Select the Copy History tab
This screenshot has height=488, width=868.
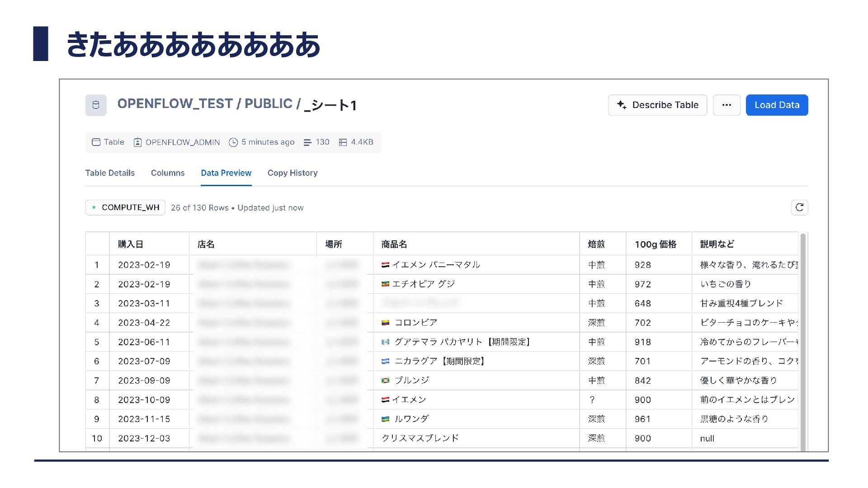[292, 173]
